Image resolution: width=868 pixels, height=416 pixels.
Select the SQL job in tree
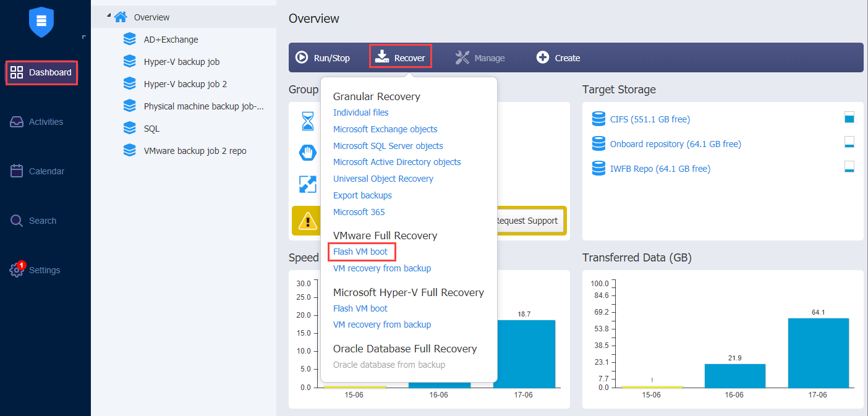(x=151, y=129)
